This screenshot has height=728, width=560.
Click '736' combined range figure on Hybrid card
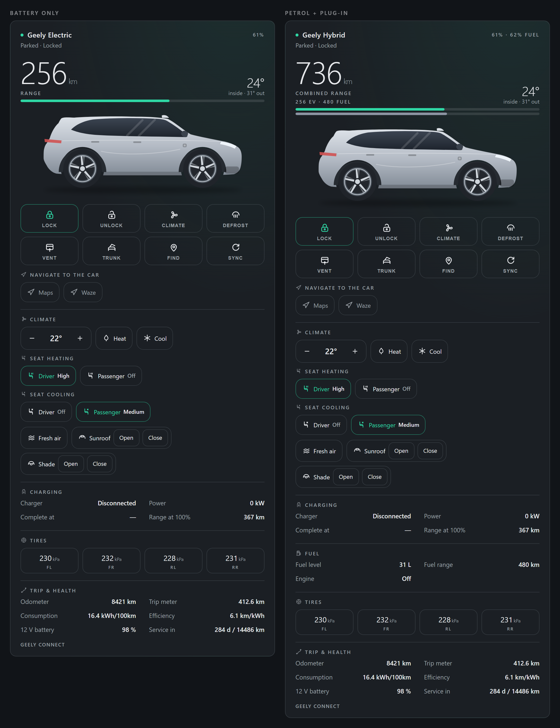pos(319,73)
